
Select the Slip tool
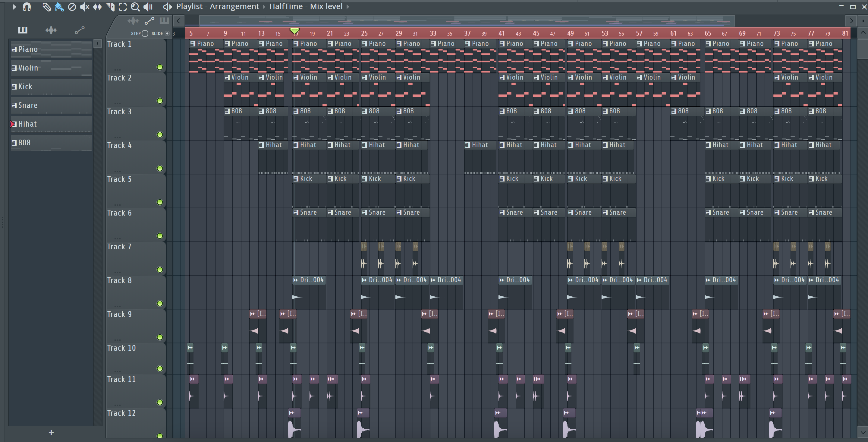coord(97,7)
